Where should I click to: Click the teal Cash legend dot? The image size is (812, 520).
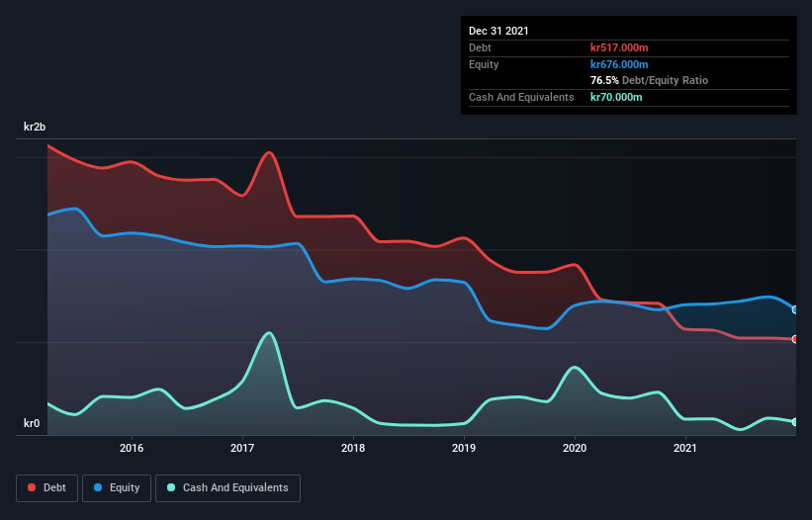pos(171,487)
